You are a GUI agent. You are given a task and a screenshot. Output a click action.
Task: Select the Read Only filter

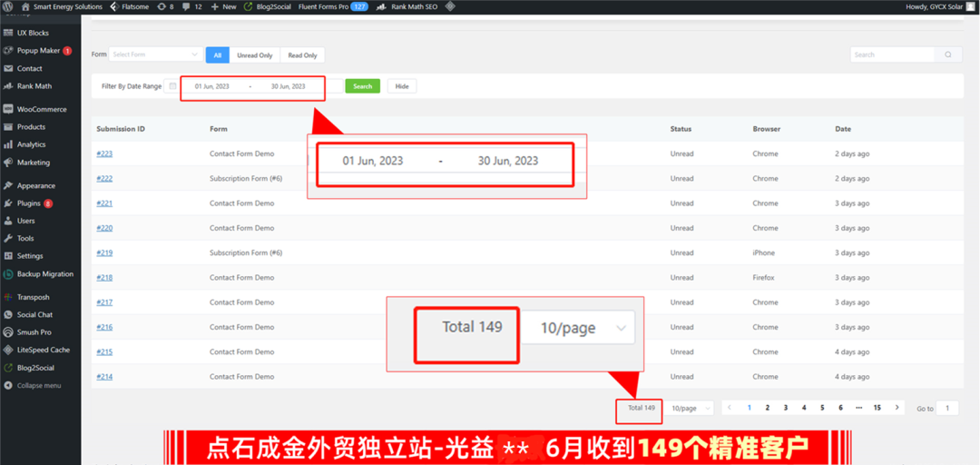click(x=302, y=55)
